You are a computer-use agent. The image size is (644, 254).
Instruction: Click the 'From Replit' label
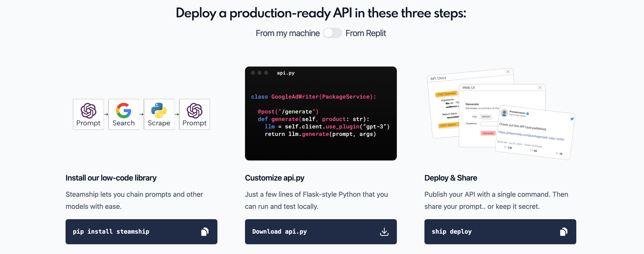click(x=365, y=33)
